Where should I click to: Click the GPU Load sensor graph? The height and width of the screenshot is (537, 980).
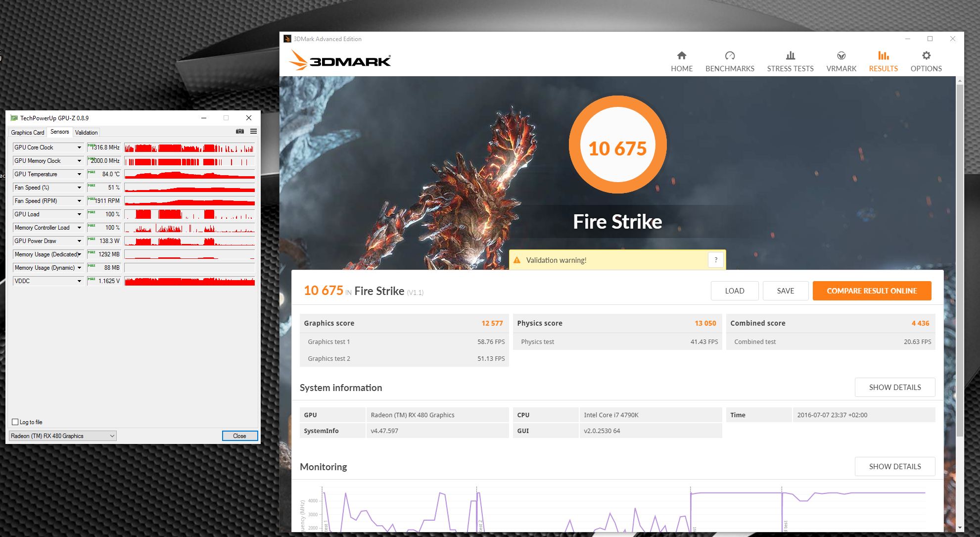[189, 214]
